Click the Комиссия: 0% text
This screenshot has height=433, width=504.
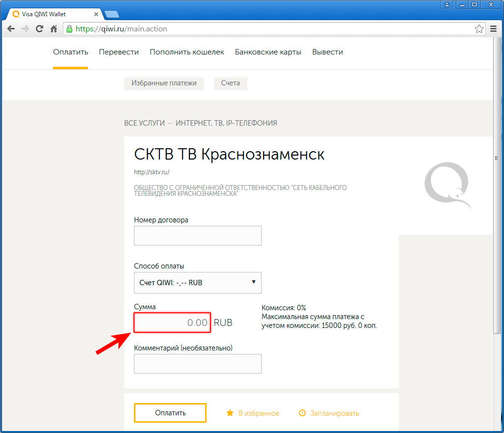point(284,308)
